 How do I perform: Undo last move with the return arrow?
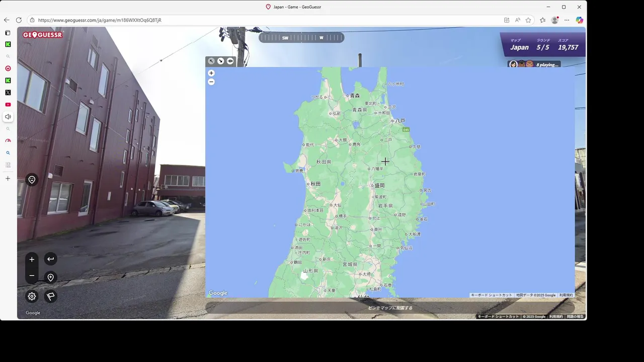[x=50, y=259]
